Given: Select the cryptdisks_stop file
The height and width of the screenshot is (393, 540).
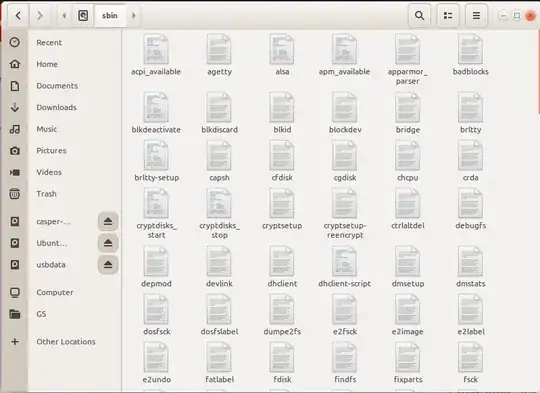Looking at the screenshot, I should point(219,214).
